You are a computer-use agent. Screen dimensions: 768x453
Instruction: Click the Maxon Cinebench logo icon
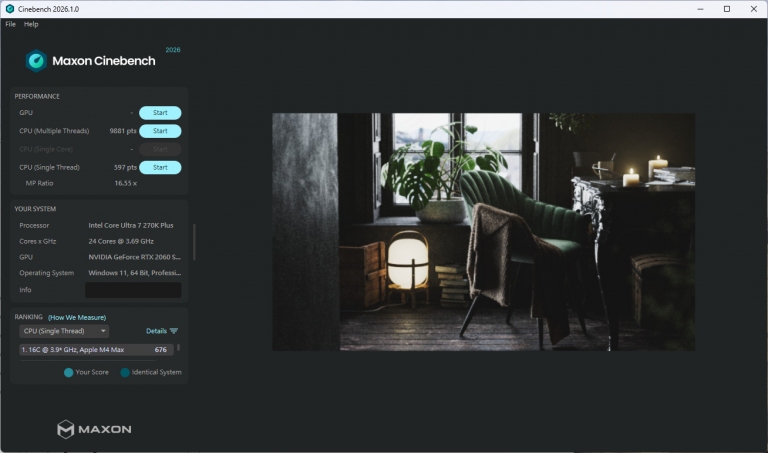click(36, 61)
